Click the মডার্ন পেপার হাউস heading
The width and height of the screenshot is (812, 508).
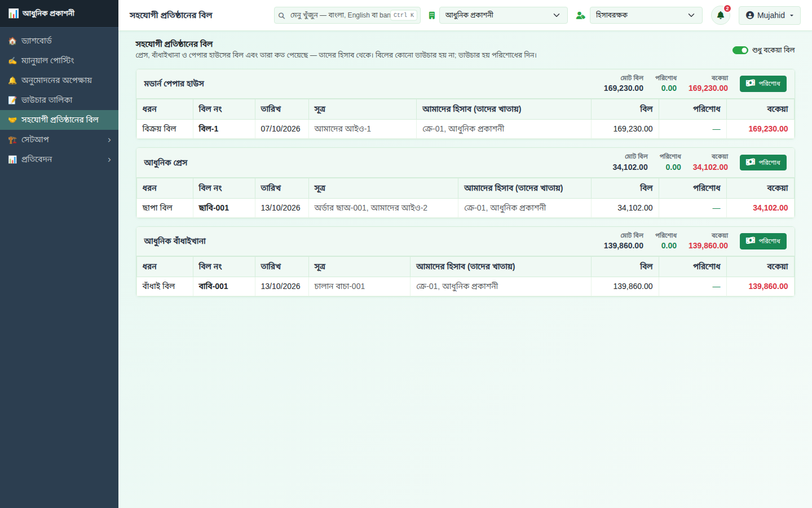[174, 84]
